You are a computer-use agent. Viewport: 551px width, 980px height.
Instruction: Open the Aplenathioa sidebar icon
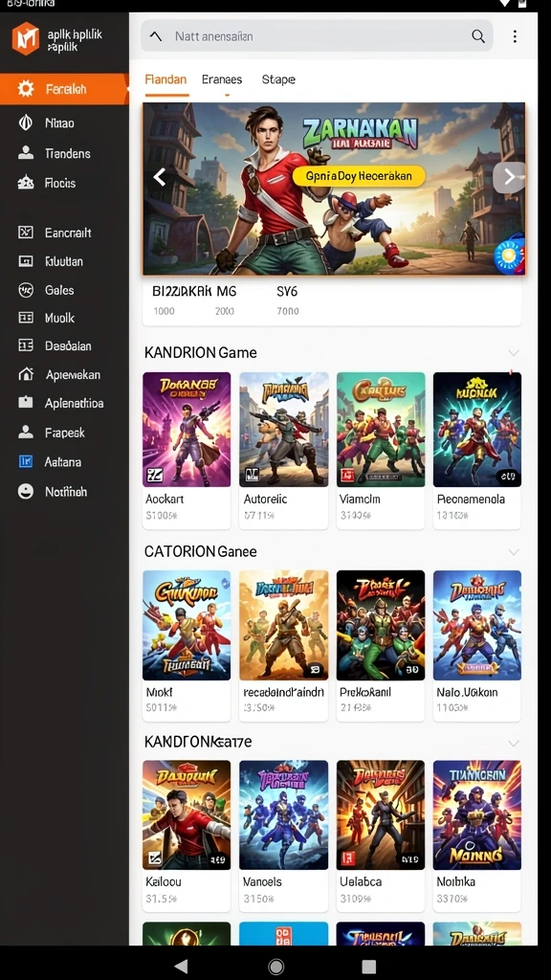coord(26,403)
